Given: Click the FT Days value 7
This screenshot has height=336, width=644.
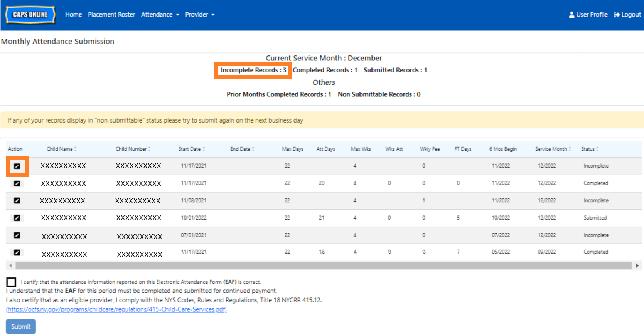Looking at the screenshot, I should (458, 252).
